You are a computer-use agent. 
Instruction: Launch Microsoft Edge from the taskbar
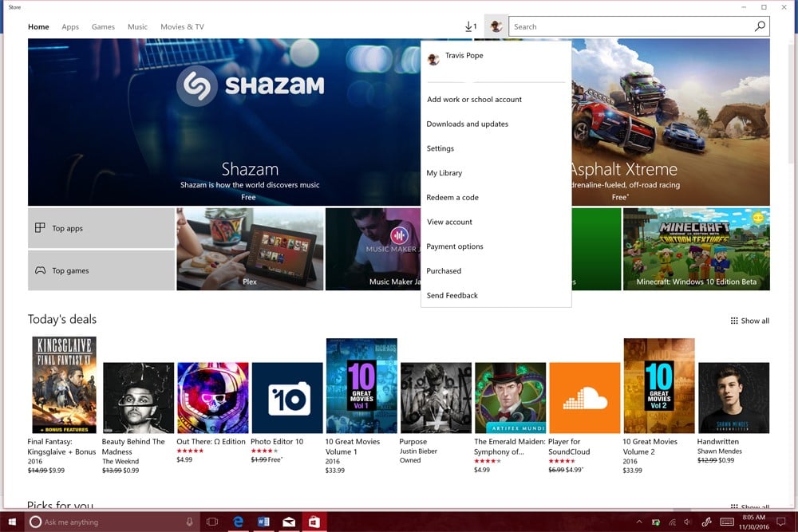click(238, 522)
